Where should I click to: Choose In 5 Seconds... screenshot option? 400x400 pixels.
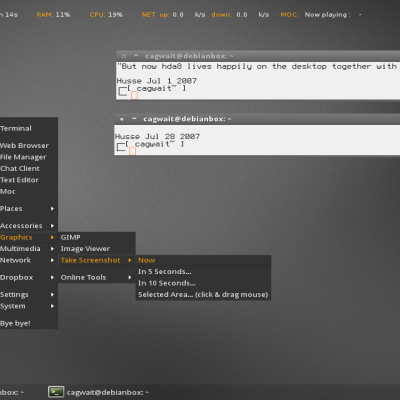coord(203,272)
